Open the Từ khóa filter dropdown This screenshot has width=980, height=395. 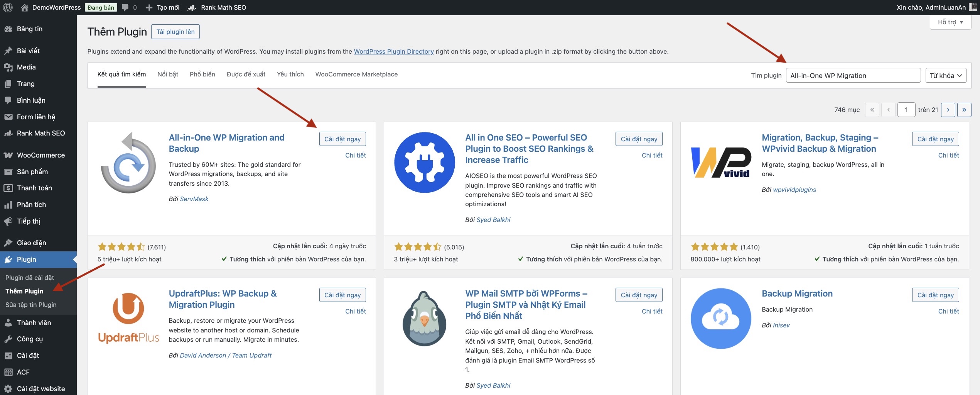click(946, 75)
